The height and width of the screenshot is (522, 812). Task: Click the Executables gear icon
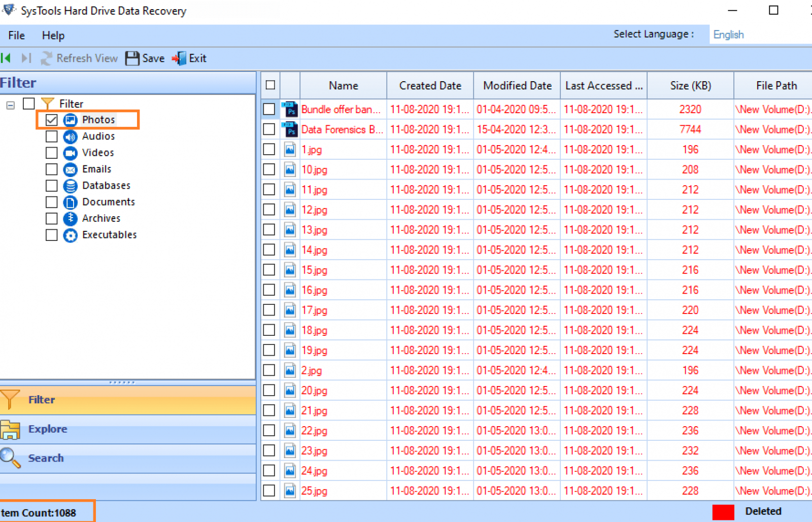pyautogui.click(x=70, y=235)
